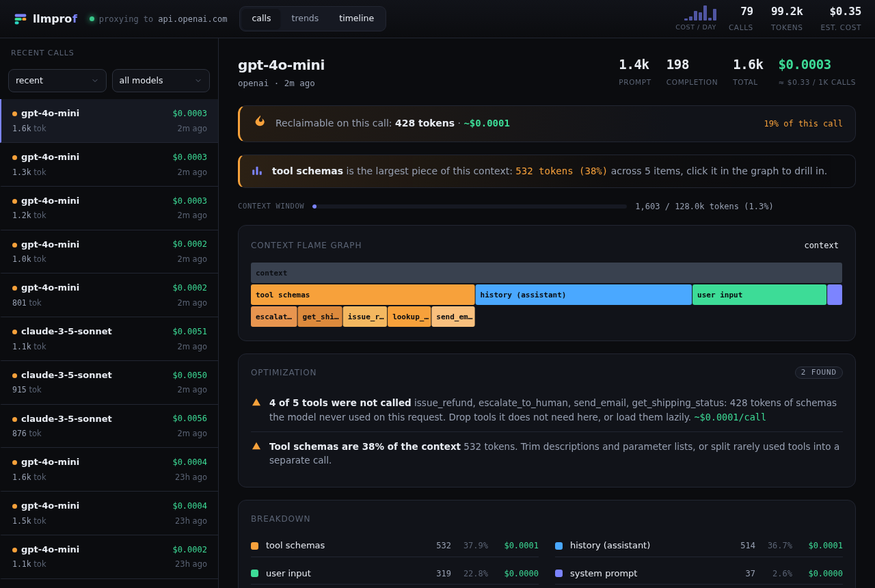Click the 1,603 / 128.0k tokens text

(704, 206)
